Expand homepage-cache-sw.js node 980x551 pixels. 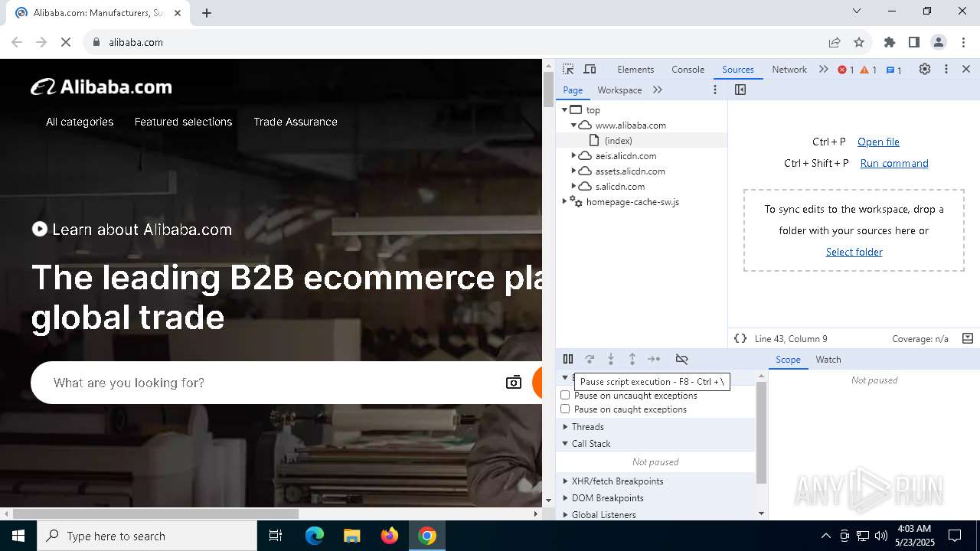click(565, 201)
